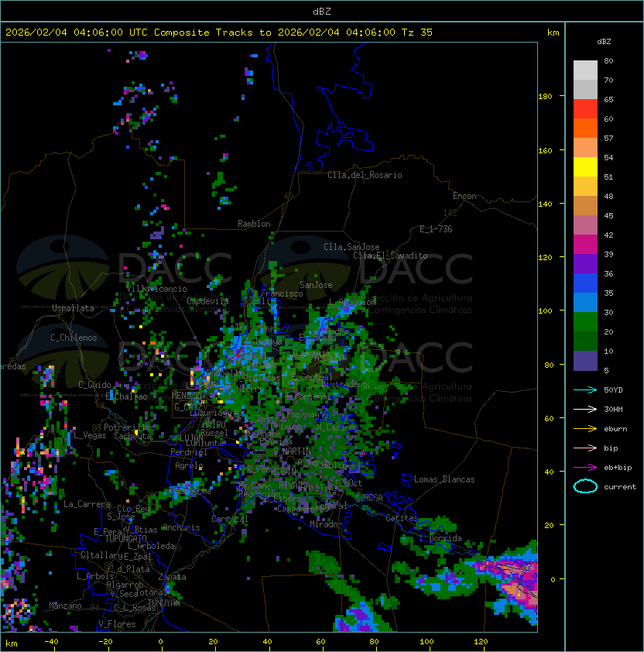Click the 'TUNUYAN' map label
Image resolution: width=644 pixels, height=652 pixels.
point(164,603)
